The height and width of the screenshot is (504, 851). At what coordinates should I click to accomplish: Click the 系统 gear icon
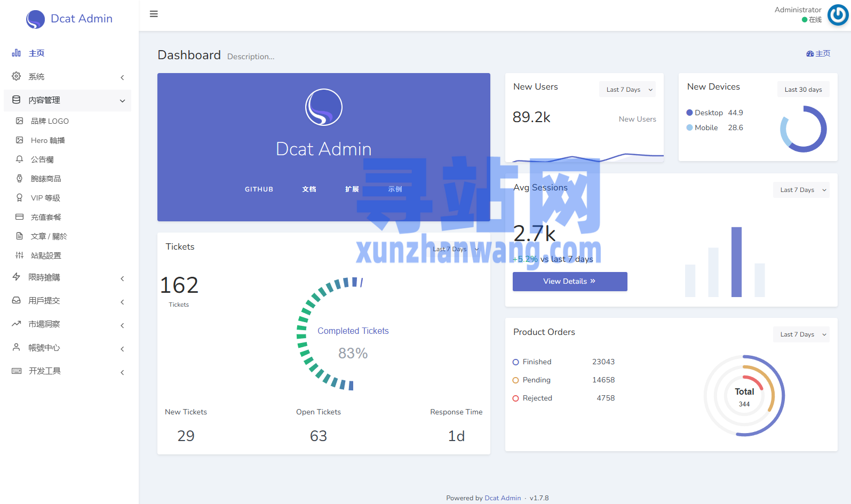click(17, 76)
